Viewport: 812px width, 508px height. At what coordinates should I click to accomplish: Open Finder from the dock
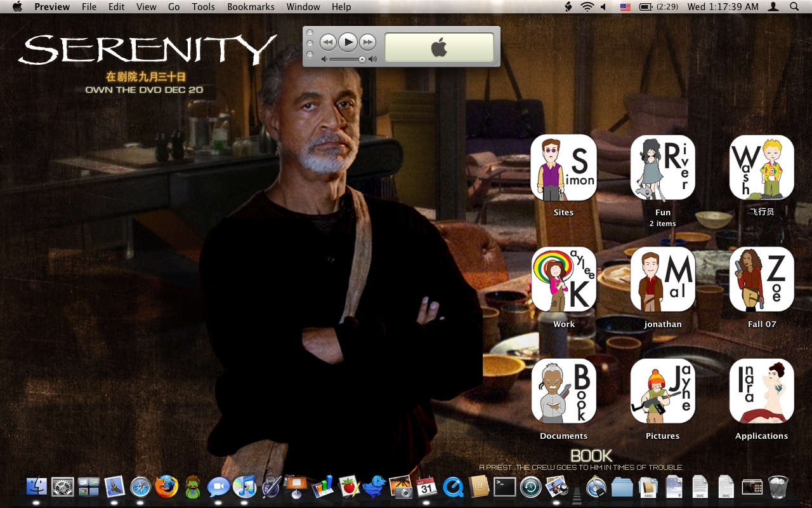click(x=36, y=487)
